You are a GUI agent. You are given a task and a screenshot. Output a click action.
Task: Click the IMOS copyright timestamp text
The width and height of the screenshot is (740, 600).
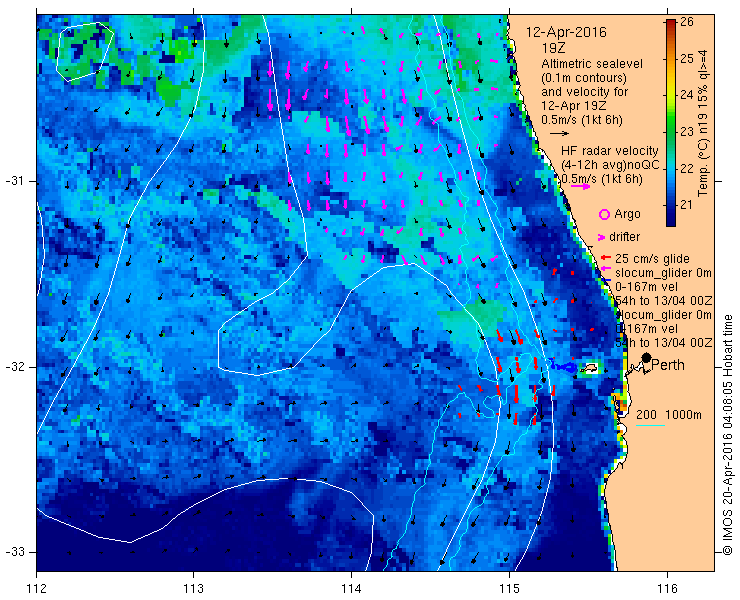(x=728, y=435)
